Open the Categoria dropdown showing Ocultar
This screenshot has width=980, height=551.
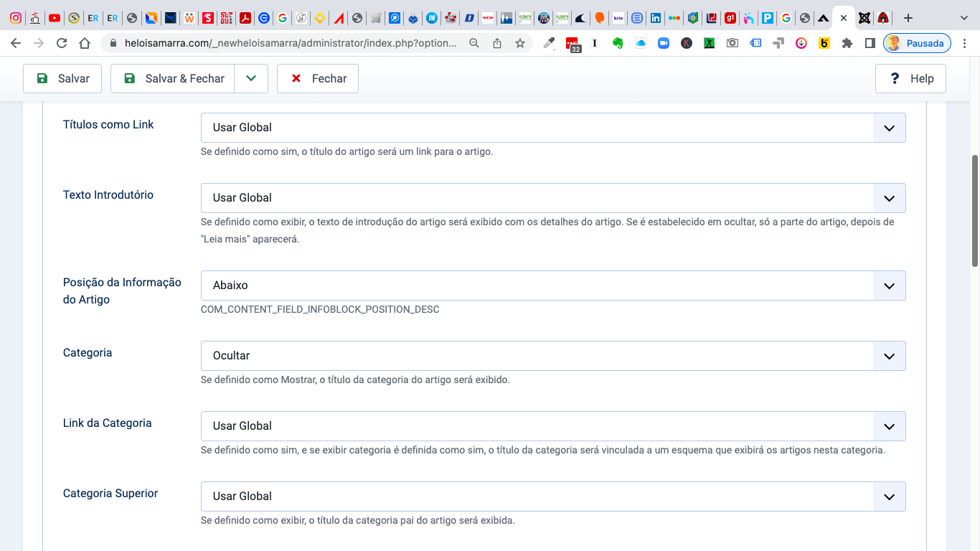(552, 356)
